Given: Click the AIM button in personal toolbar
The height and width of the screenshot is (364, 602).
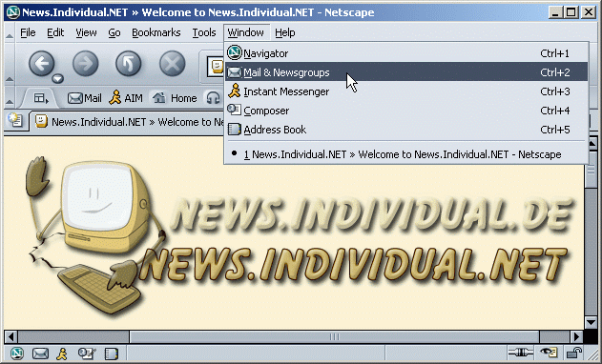Looking at the screenshot, I should coord(126,98).
